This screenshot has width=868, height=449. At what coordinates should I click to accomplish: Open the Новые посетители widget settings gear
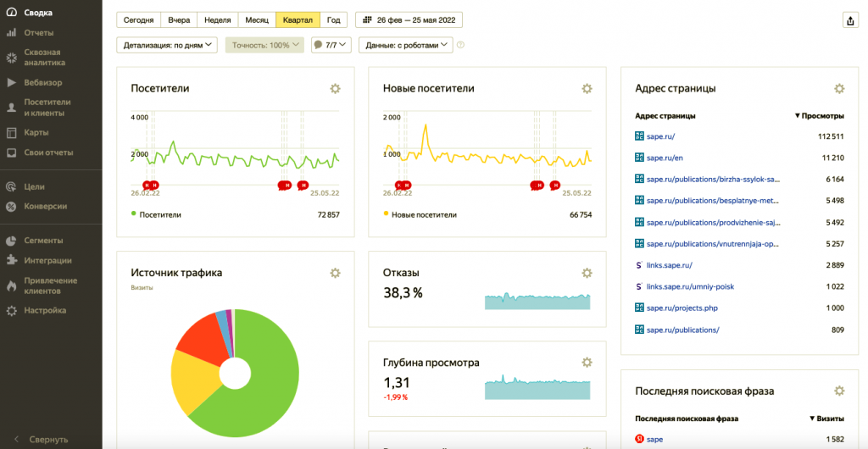click(587, 88)
